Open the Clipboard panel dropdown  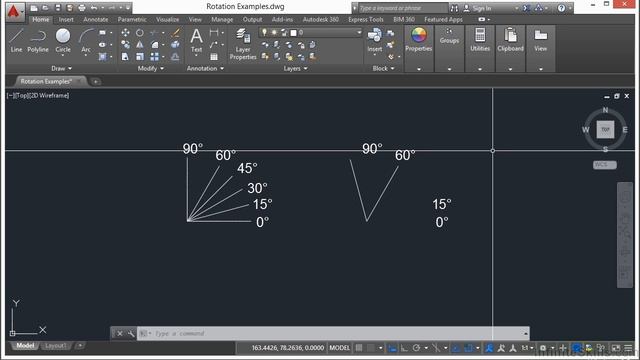point(510,69)
